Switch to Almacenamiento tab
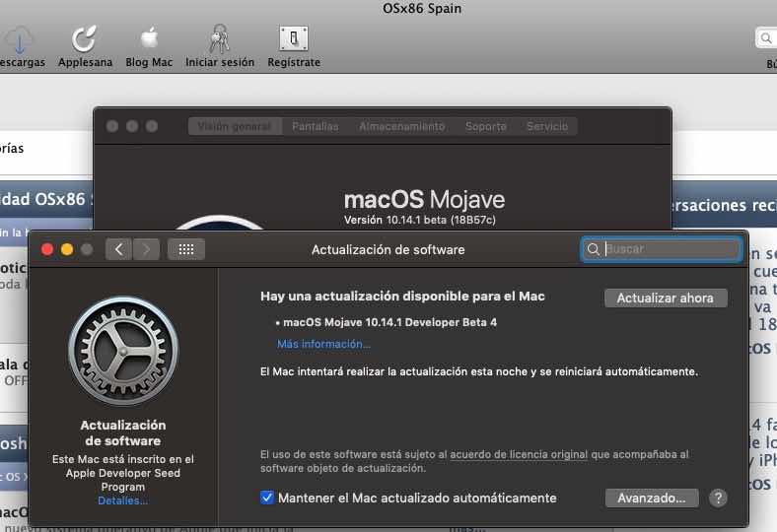 (402, 126)
